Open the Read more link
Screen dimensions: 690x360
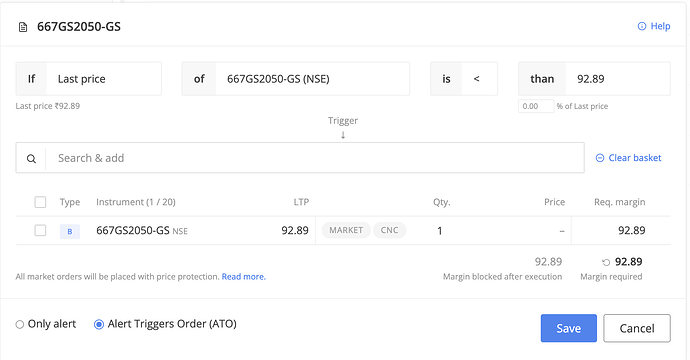(x=244, y=277)
